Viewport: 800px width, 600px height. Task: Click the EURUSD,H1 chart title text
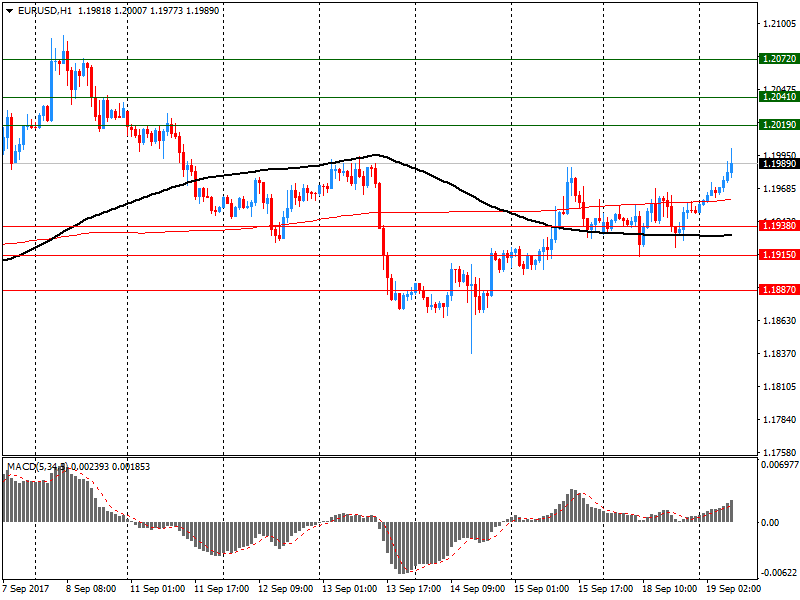45,10
